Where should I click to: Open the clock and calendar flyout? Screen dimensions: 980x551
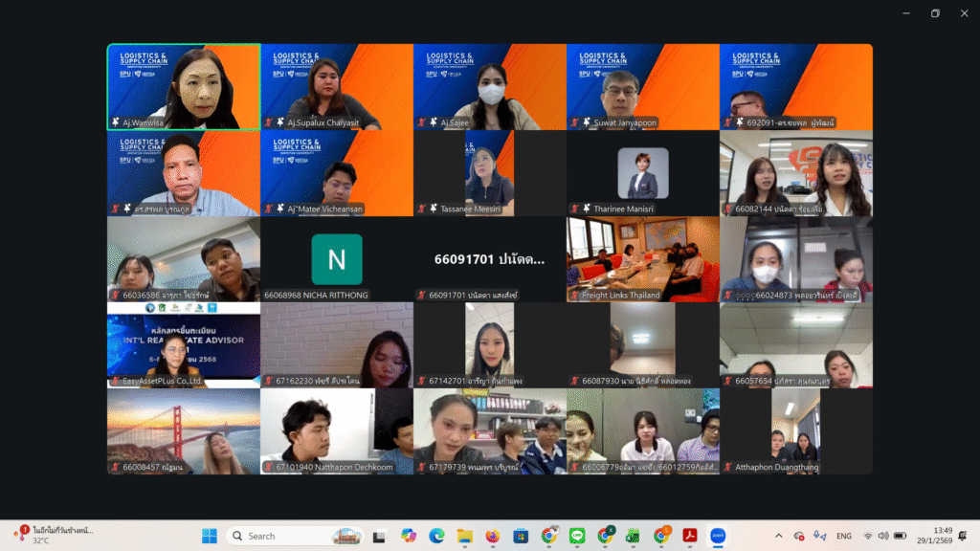pos(934,536)
